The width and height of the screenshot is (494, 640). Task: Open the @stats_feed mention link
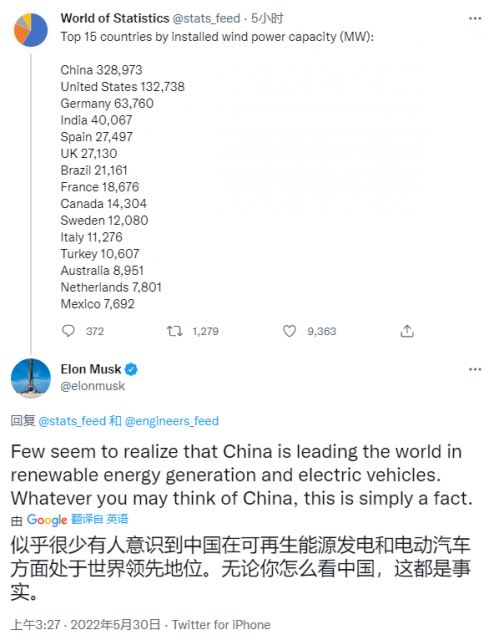coord(72,421)
